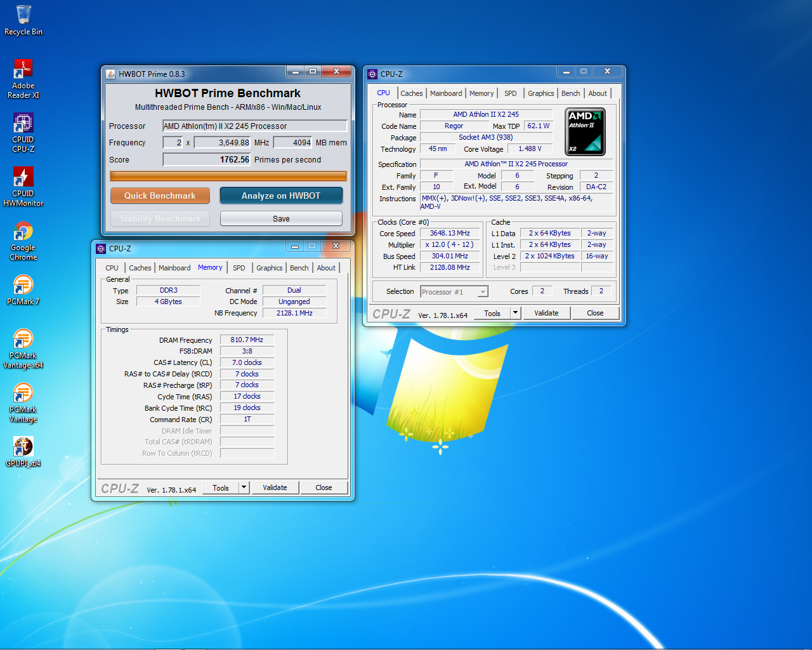Click the NB Frequency 2128.1 MHz value
Viewport: 812px width, 650px height.
[x=294, y=313]
